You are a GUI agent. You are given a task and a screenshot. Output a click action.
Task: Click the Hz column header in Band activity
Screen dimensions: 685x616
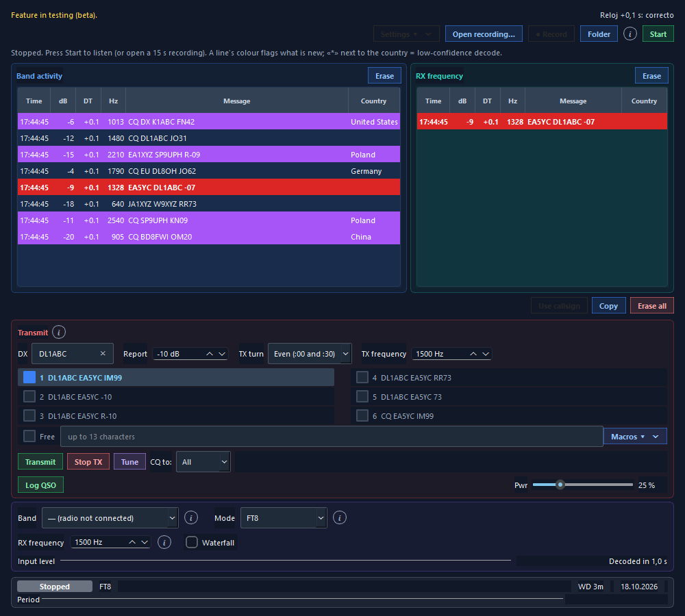point(114,101)
